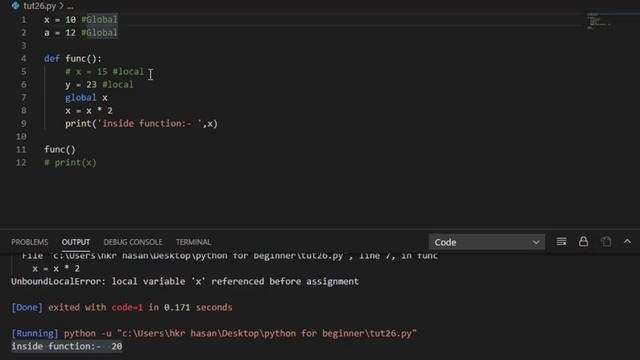This screenshot has width=640, height=360.
Task: Click the '[Running] python -u' output line
Action: (214, 333)
